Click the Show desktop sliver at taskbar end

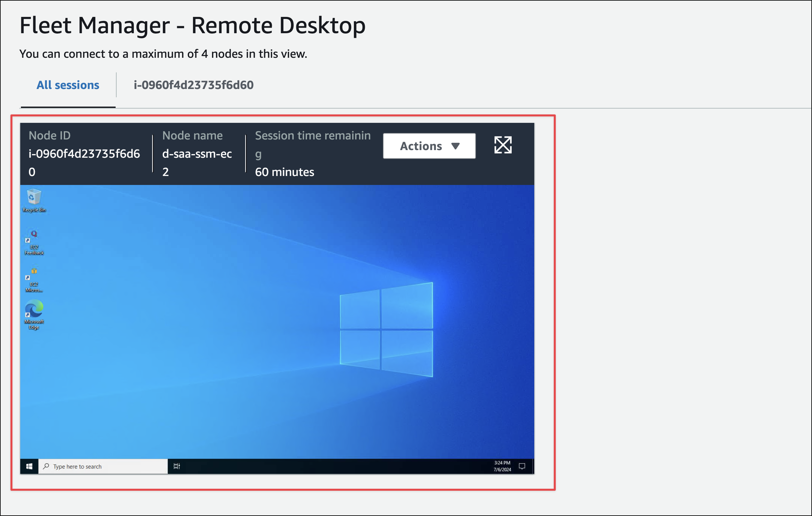[533, 466]
